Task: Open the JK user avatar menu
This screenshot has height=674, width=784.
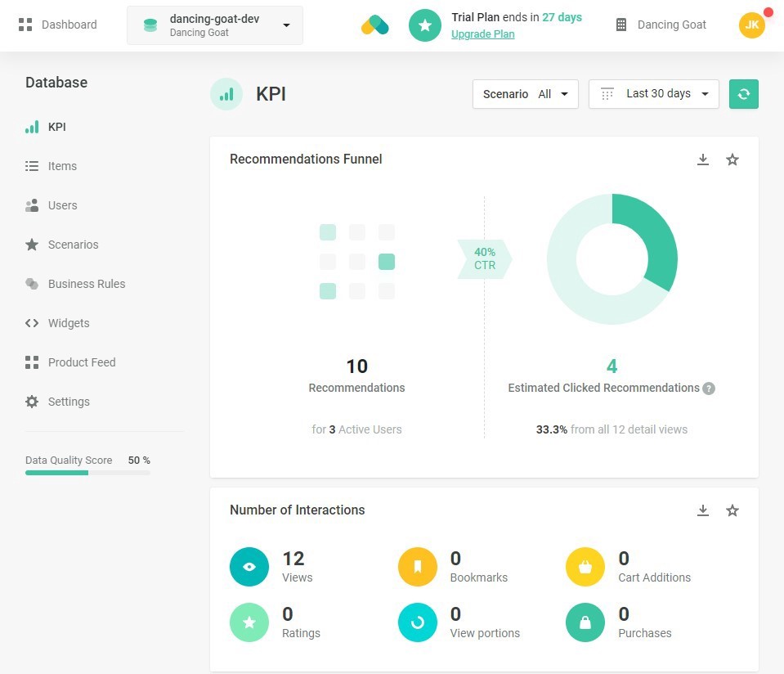Action: [752, 25]
